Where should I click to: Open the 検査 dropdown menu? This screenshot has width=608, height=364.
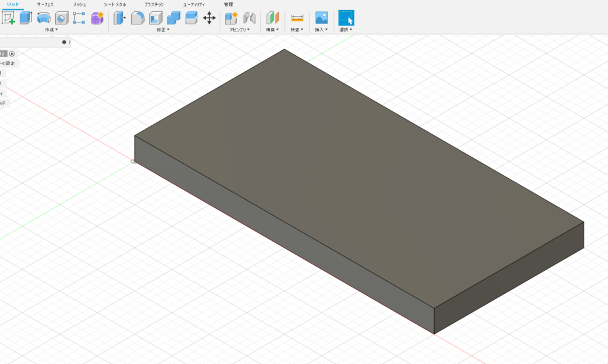pos(297,30)
